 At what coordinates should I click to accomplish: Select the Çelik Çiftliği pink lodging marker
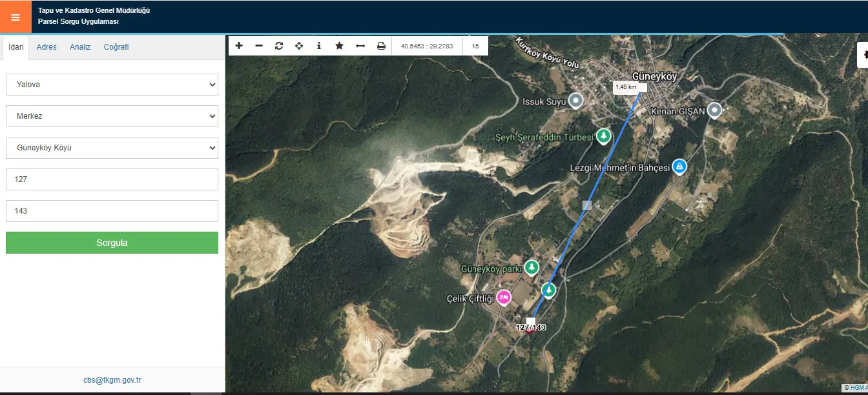pos(504,298)
